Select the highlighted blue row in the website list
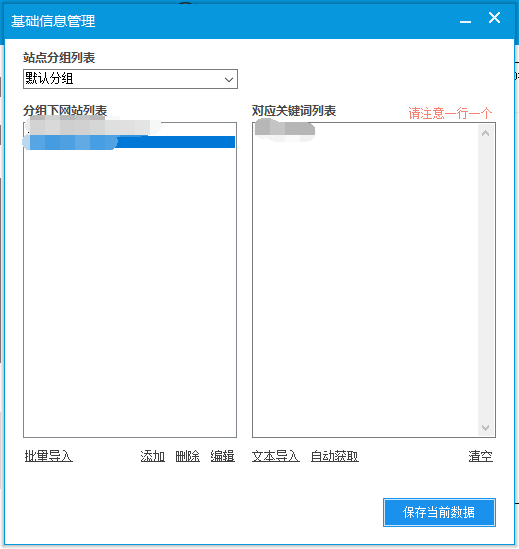The image size is (519, 549). click(x=130, y=142)
